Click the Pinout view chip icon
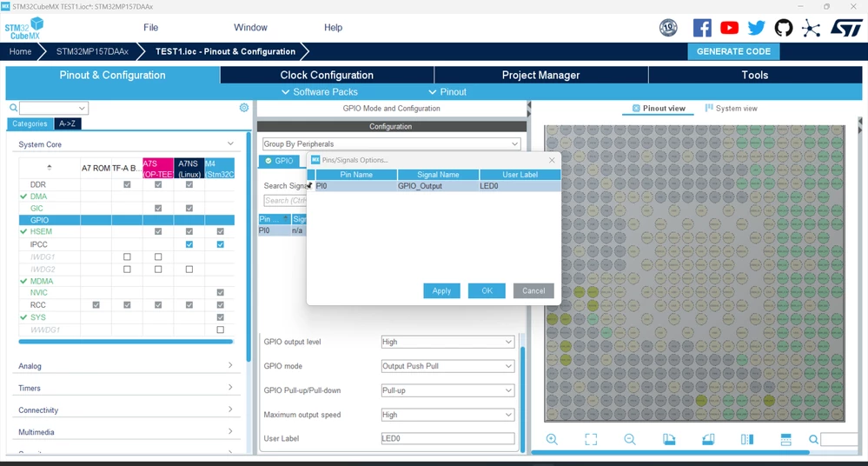 click(x=636, y=108)
